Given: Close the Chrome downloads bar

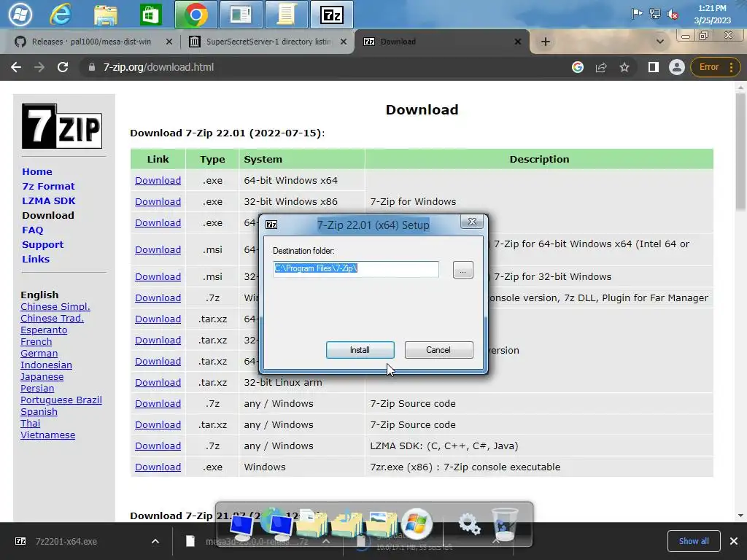Looking at the screenshot, I should click(734, 541).
